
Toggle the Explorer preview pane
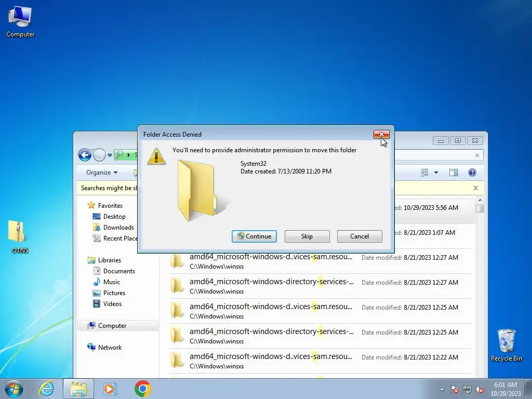click(x=453, y=172)
